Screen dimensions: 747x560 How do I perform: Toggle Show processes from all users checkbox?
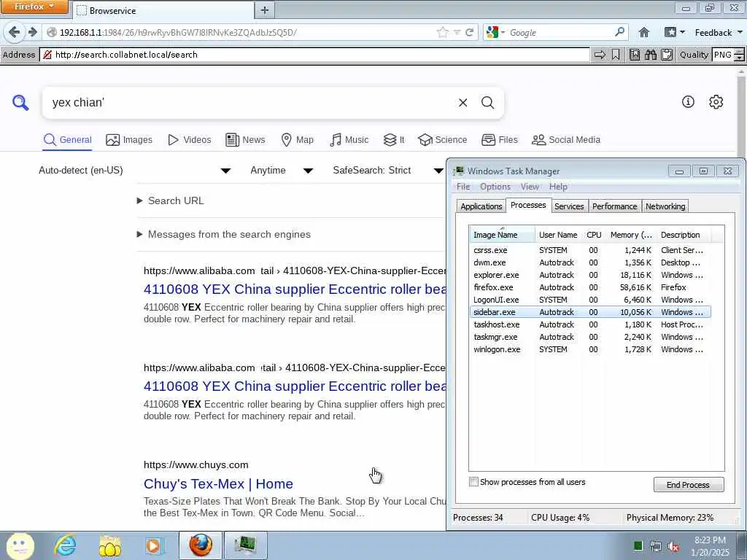coord(473,482)
